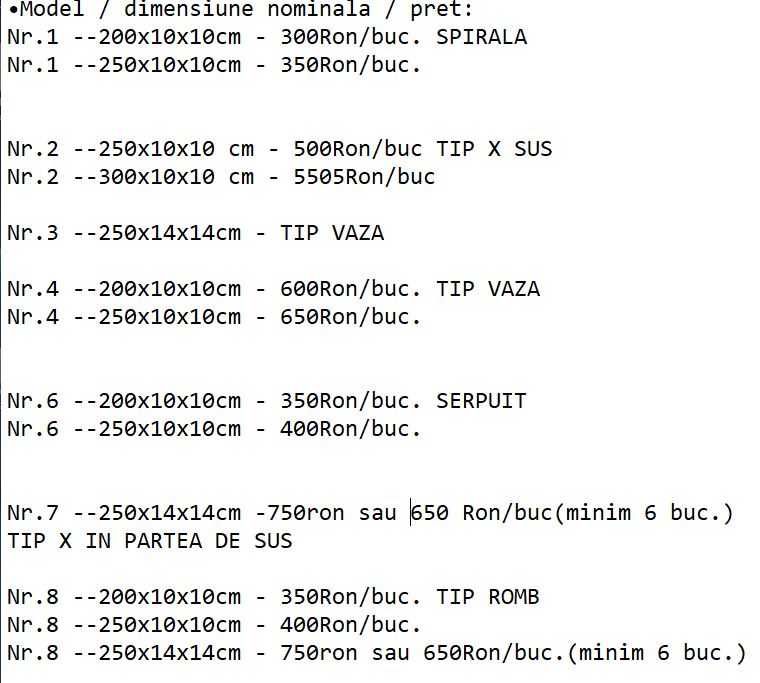Click "(minim 6 buc.)" on the Nr.7 line
This screenshot has width=760, height=683.
pos(644,514)
